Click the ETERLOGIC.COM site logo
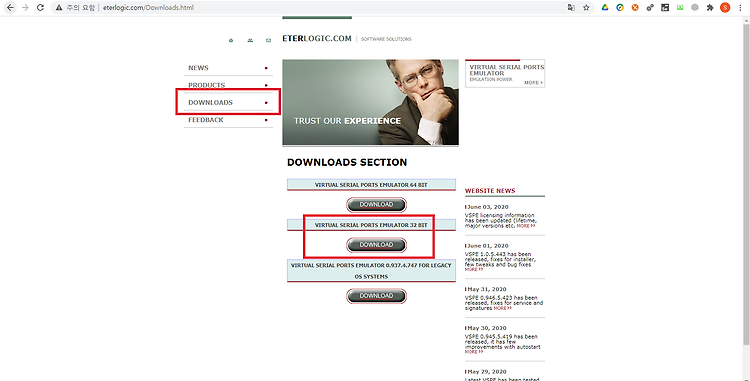 coord(317,39)
